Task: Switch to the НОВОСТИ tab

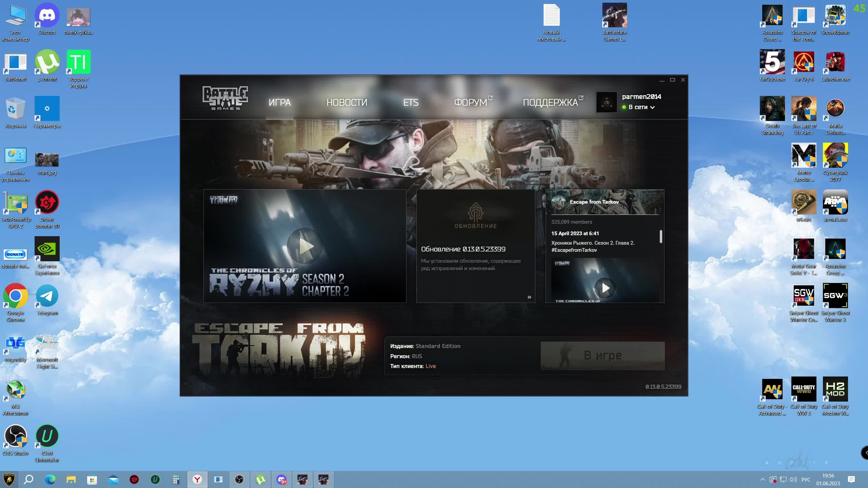Action: click(x=347, y=102)
